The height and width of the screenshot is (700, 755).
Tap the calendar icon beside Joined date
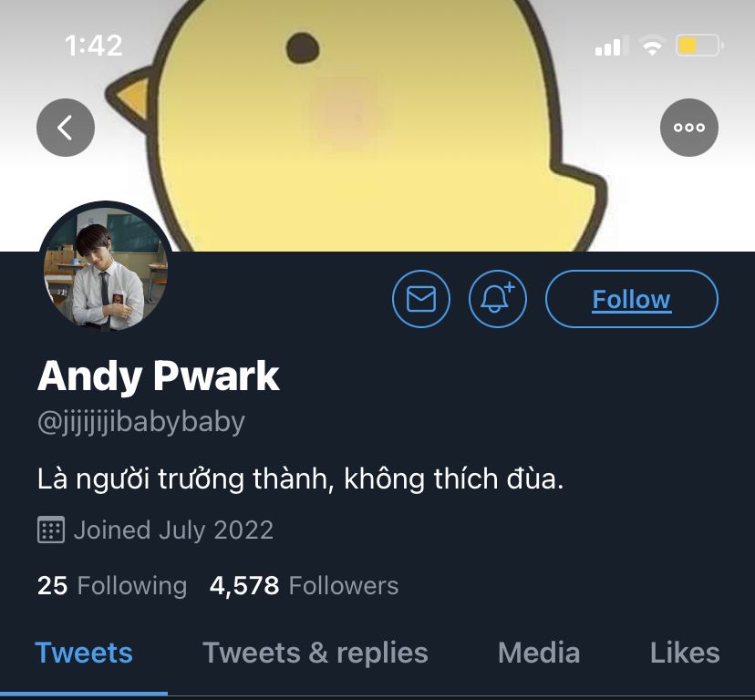point(51,530)
